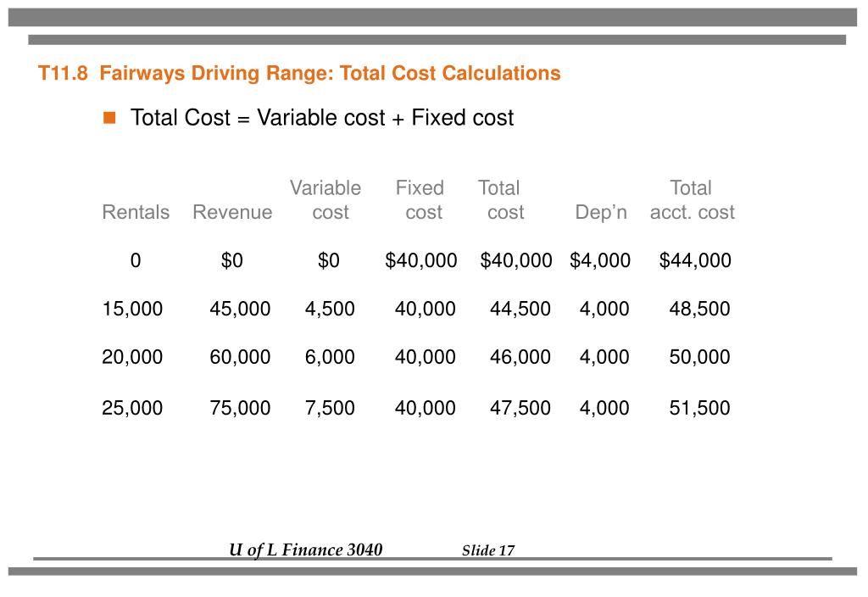This screenshot has height=597, width=868.
Task: Click the "$4,000" depreciation cell
Action: (600, 260)
